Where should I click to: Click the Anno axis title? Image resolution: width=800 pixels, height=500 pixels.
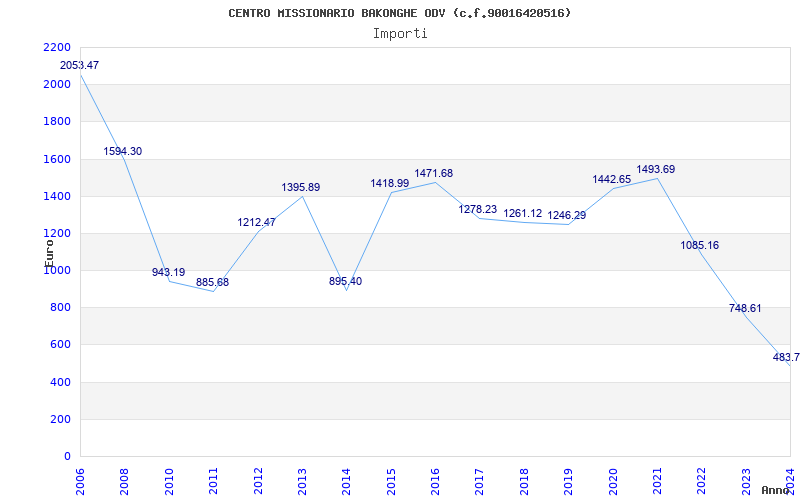775,490
